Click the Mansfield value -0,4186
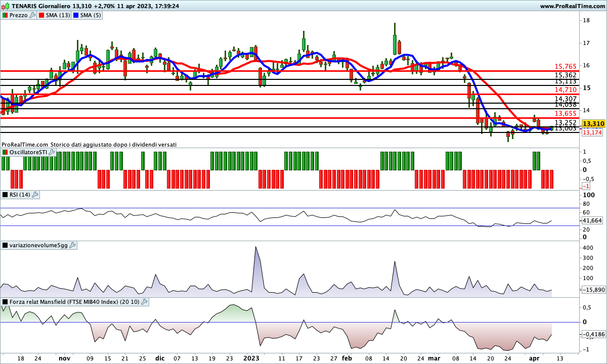 (593, 334)
